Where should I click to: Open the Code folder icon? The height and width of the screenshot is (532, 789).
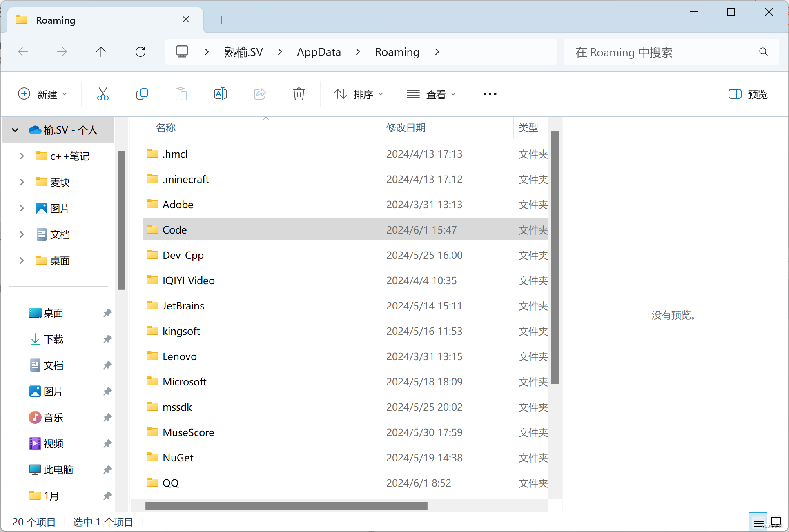153,229
